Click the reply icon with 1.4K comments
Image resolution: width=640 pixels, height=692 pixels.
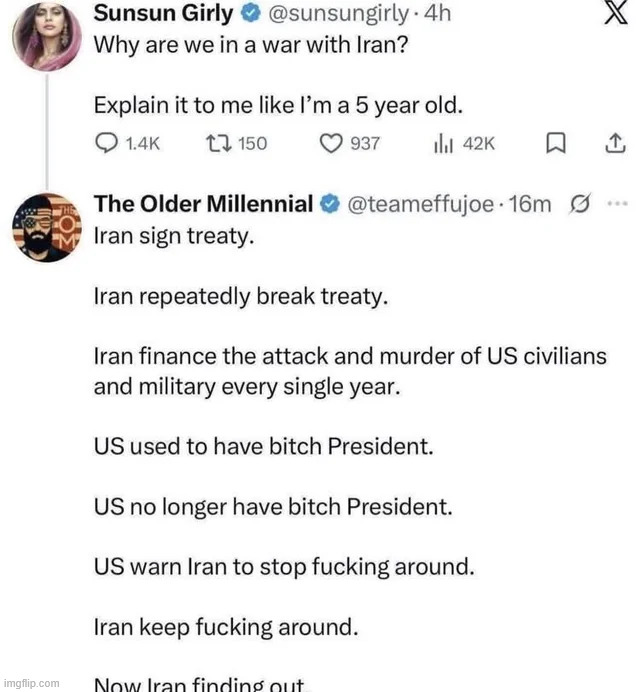click(x=105, y=144)
